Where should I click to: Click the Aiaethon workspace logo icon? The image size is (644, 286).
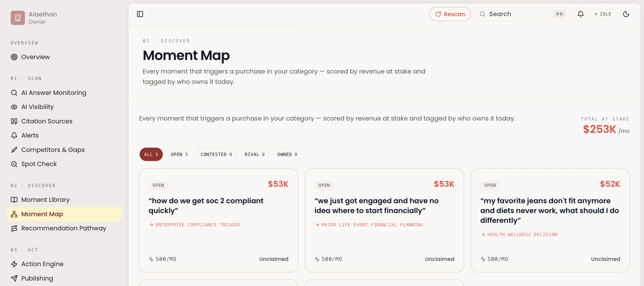(18, 18)
